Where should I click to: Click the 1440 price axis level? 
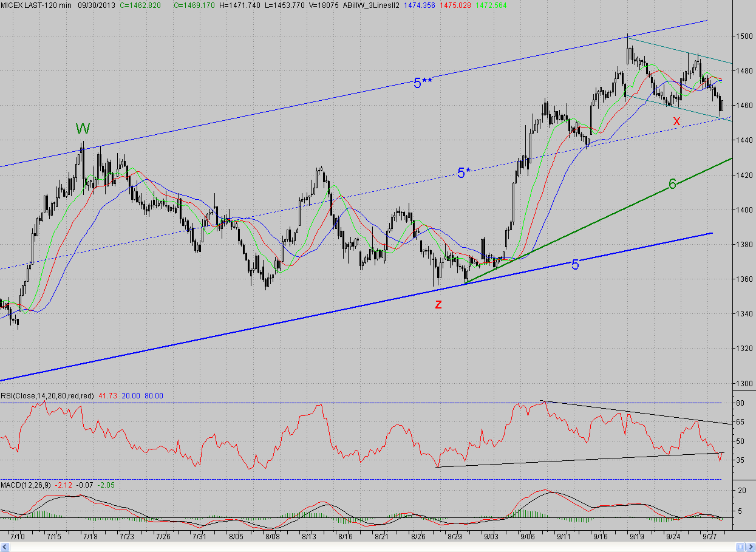click(744, 140)
